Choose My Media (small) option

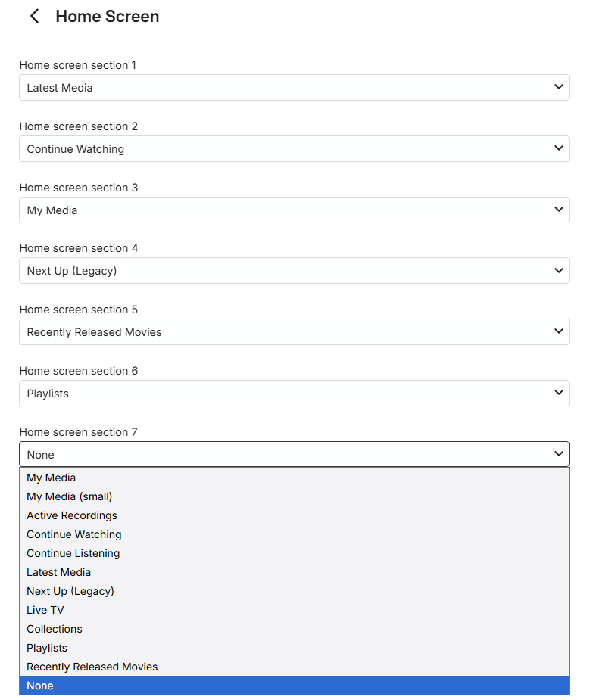(x=70, y=496)
